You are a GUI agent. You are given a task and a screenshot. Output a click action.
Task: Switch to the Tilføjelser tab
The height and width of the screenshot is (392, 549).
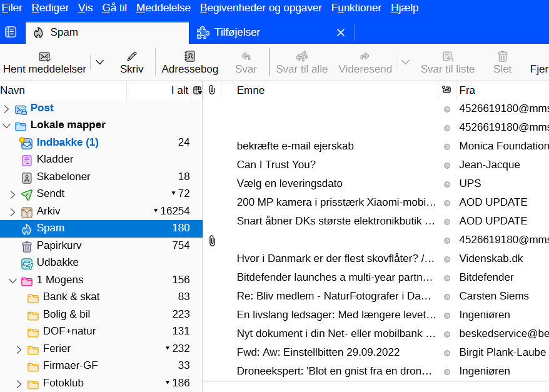(271, 33)
